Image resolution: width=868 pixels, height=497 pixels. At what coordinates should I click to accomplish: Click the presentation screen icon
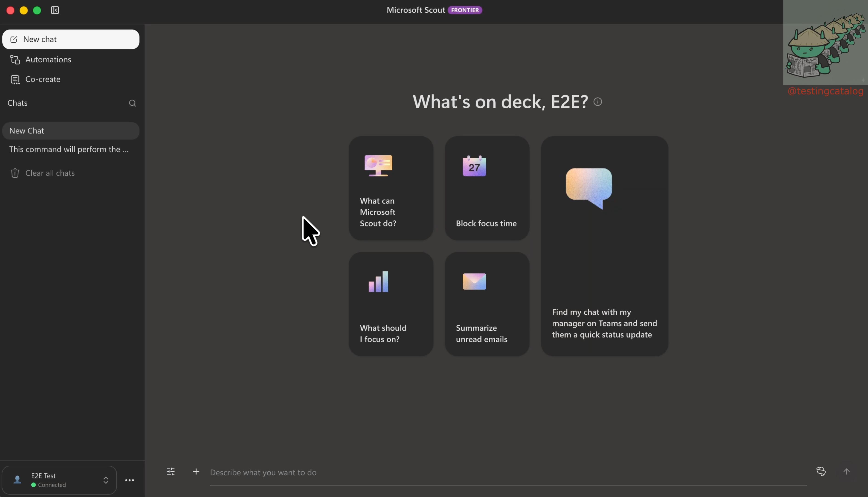(378, 166)
